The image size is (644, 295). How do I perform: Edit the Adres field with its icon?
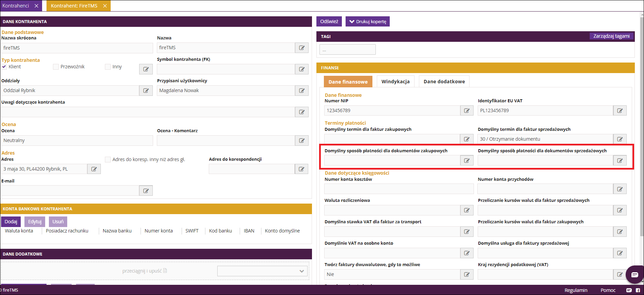[x=94, y=169]
